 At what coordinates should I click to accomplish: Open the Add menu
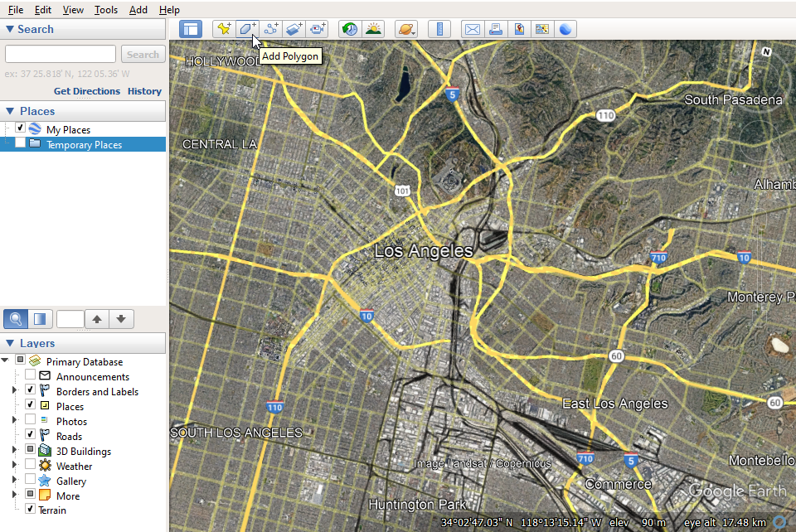coord(138,10)
